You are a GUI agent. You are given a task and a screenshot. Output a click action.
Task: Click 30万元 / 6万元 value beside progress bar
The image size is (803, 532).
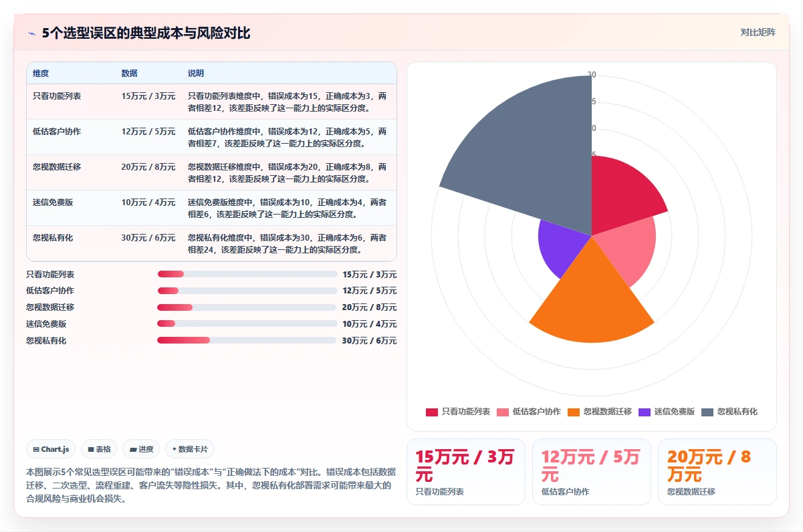(369, 340)
